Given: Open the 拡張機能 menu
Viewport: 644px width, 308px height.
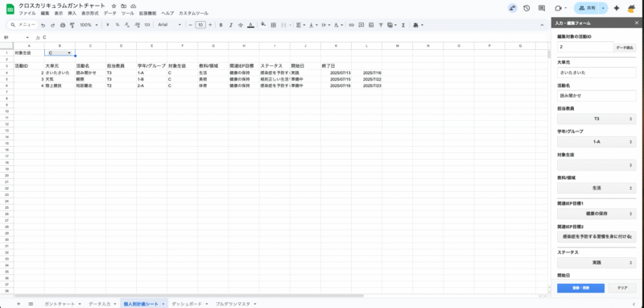Looking at the screenshot, I should coord(147,13).
